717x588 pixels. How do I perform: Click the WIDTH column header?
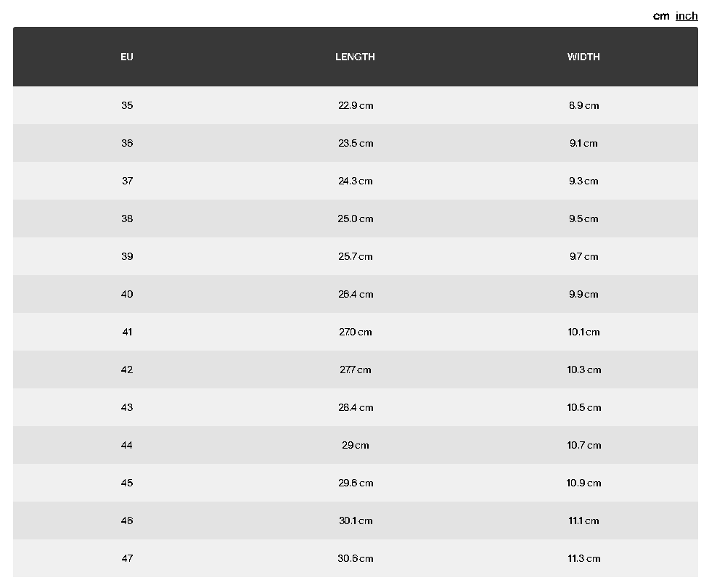(x=583, y=57)
